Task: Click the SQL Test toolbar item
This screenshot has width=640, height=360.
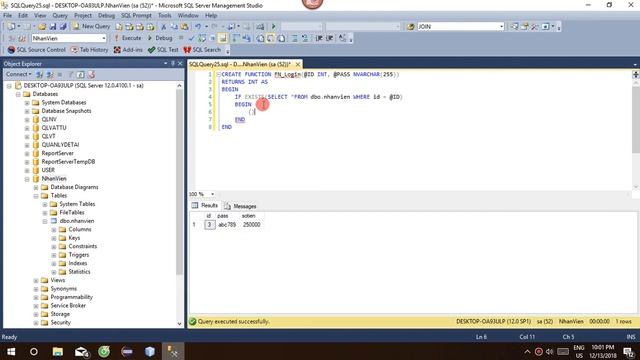Action: (163, 50)
